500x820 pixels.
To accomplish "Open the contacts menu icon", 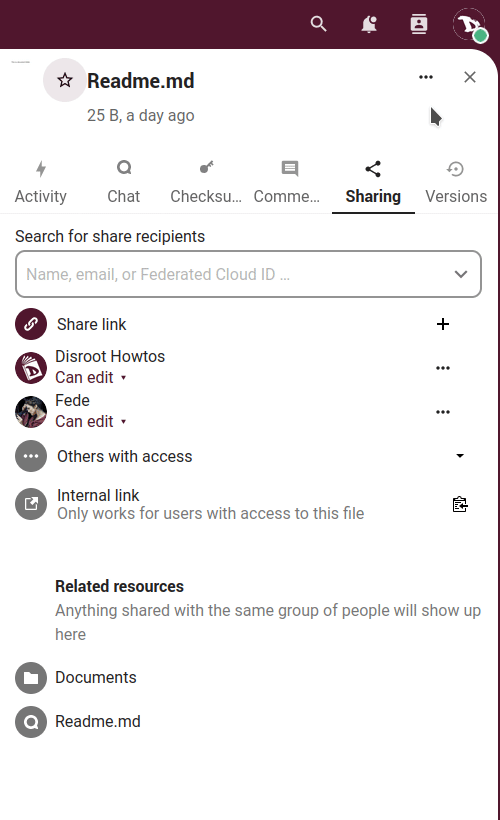I will (x=419, y=24).
